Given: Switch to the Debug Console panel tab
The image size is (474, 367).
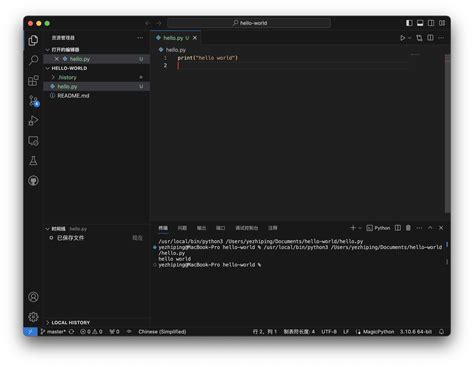Looking at the screenshot, I should click(247, 228).
